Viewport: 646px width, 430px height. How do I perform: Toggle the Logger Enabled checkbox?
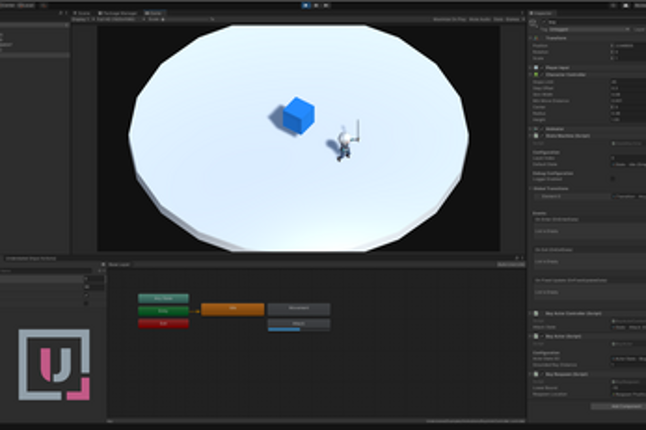click(612, 179)
